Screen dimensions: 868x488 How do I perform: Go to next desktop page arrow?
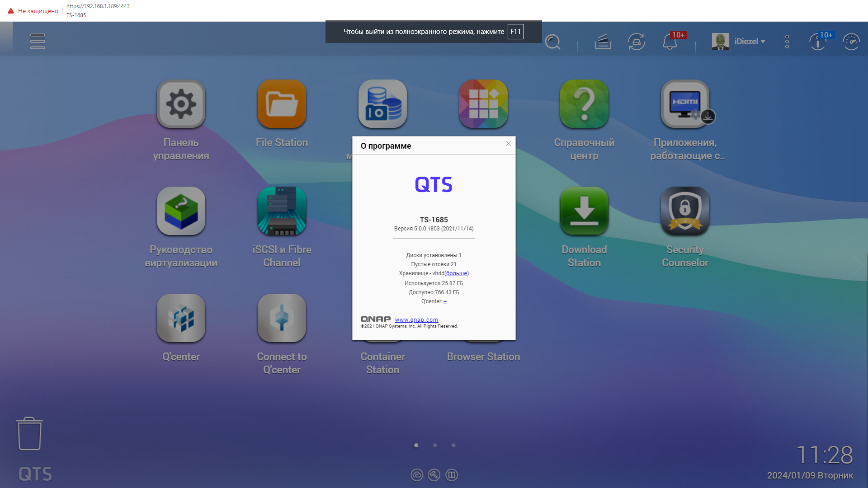point(858,265)
